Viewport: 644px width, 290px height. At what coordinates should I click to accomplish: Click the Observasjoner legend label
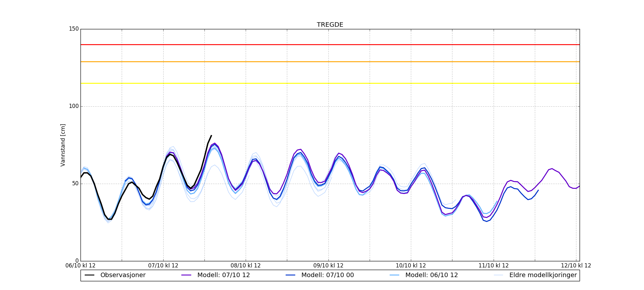[x=123, y=275]
